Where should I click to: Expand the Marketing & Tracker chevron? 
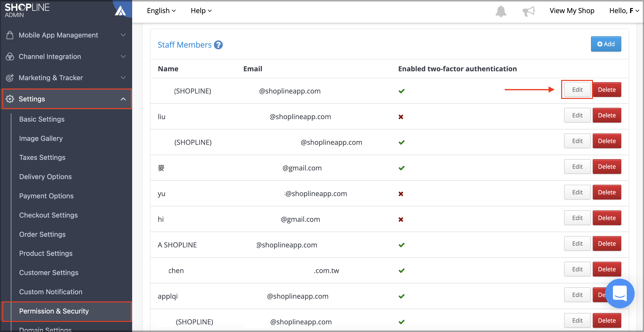(123, 78)
